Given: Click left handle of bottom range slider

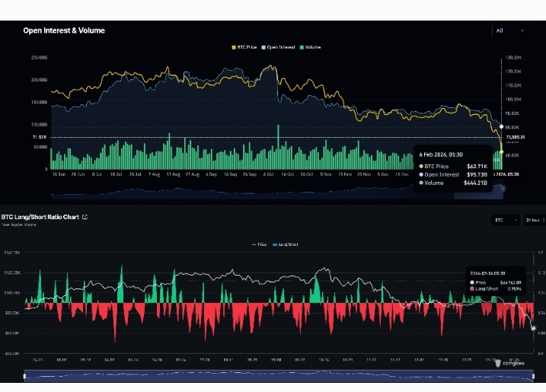Looking at the screenshot, I should coord(26,374).
